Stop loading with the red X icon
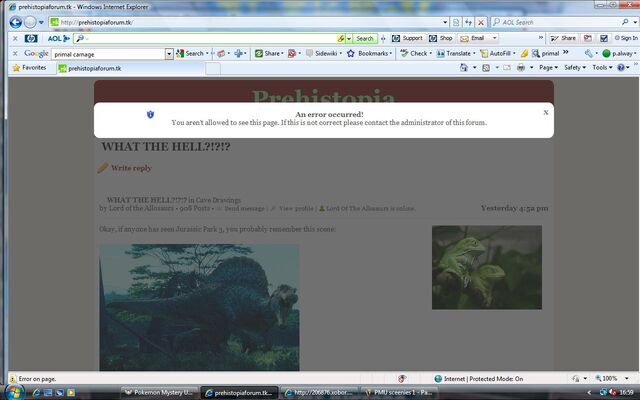Viewport: 640px width, 400px height. [x=481, y=22]
